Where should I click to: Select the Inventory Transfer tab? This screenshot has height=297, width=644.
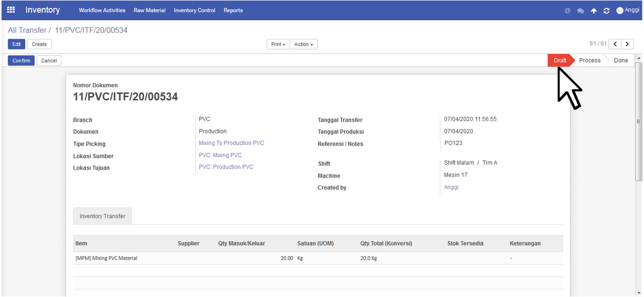point(102,216)
